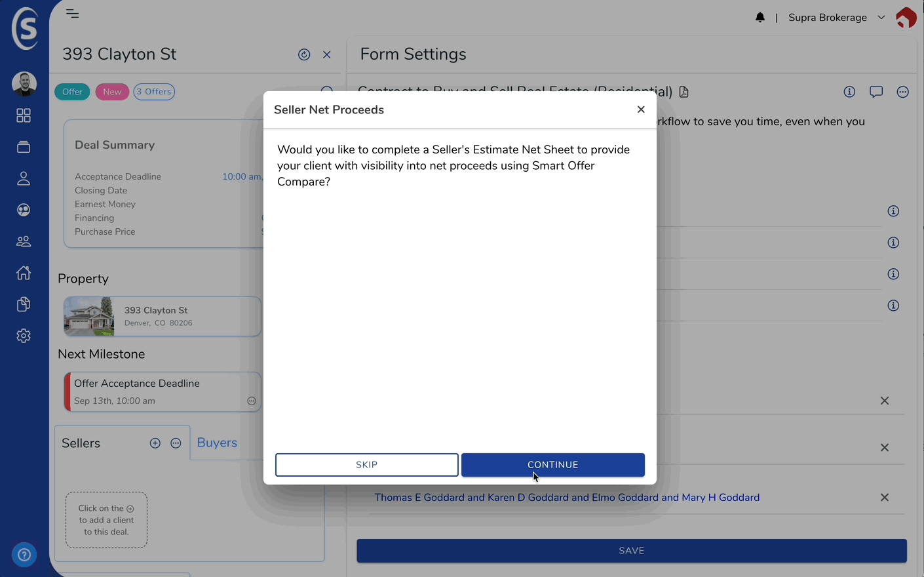
Task: Click the CONTINUE button in the dialog
Action: click(552, 465)
